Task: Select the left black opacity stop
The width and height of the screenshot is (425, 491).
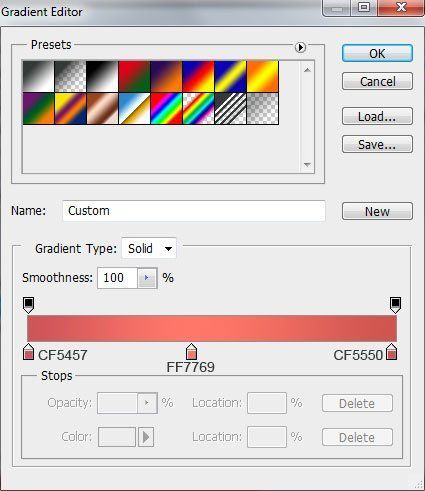Action: pyautogui.click(x=29, y=305)
